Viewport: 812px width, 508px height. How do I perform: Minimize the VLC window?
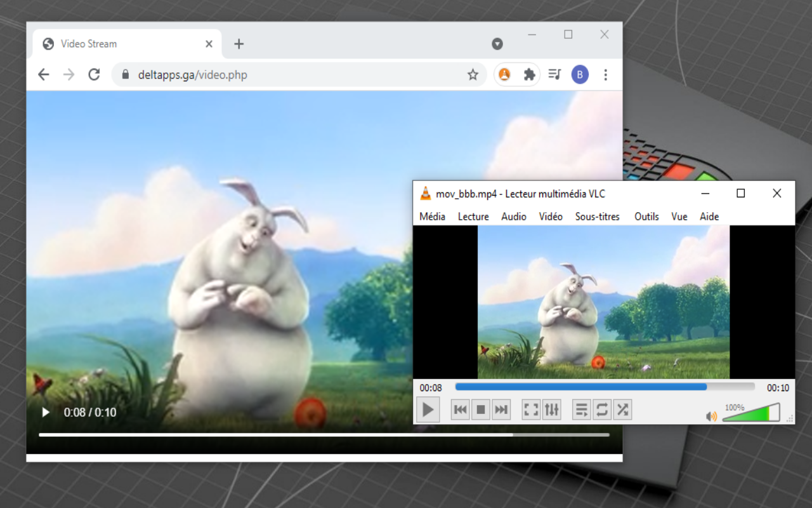(705, 194)
